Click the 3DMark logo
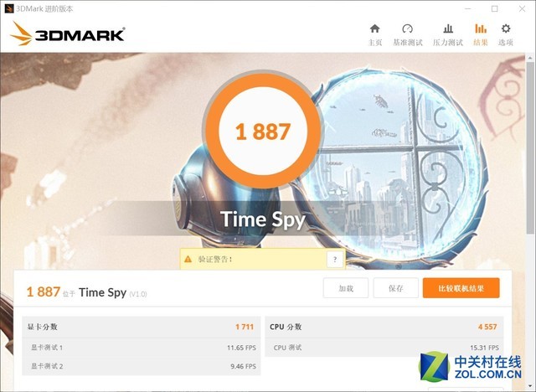536x392 pixels. click(67, 34)
